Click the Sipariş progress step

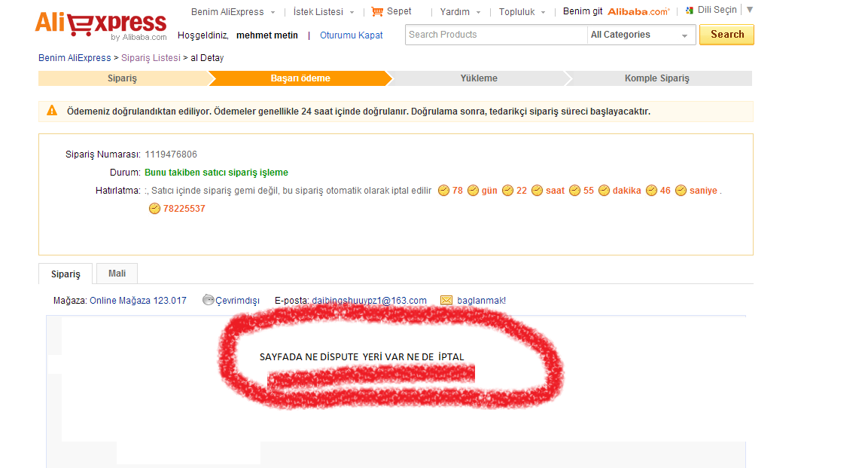click(123, 78)
